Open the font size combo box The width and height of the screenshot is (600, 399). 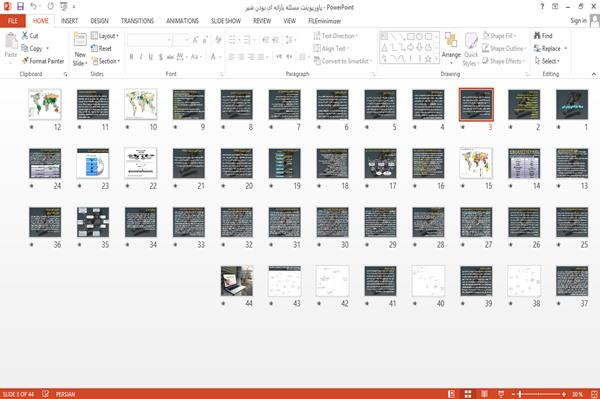181,40
